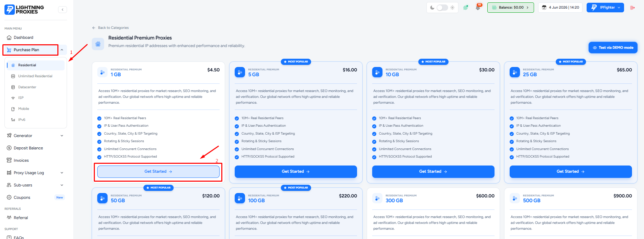Click the $16.00 price on 5 GB plan
Image resolution: width=644 pixels, height=239 pixels.
coord(350,70)
